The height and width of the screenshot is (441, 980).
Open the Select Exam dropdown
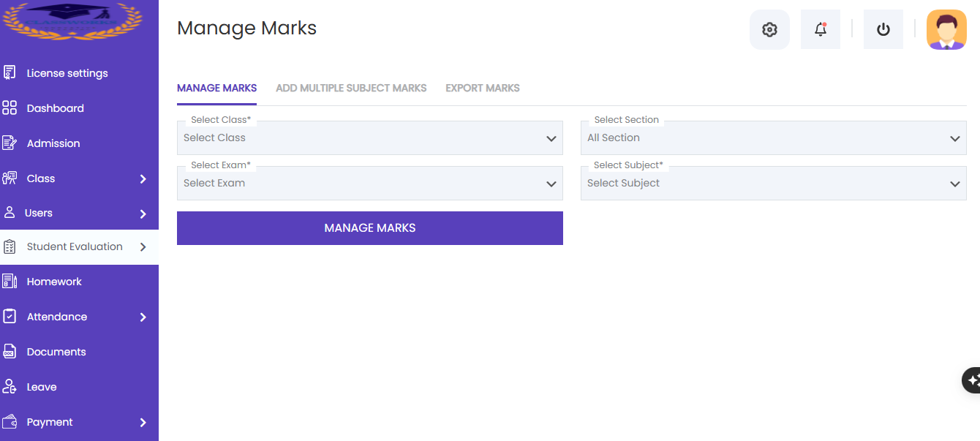point(370,183)
